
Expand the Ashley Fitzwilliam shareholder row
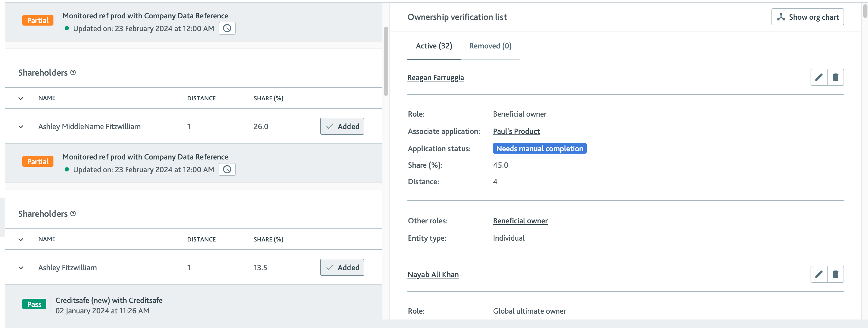click(x=21, y=268)
